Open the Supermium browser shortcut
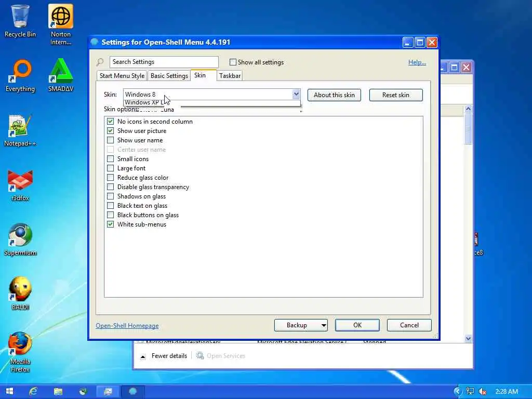The image size is (532, 399). pyautogui.click(x=20, y=240)
